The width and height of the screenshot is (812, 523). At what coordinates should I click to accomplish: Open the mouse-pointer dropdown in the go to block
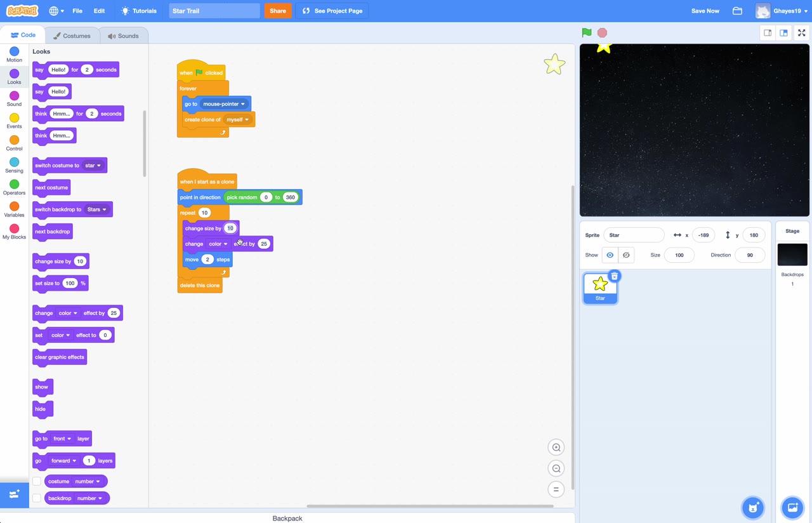[x=242, y=103]
